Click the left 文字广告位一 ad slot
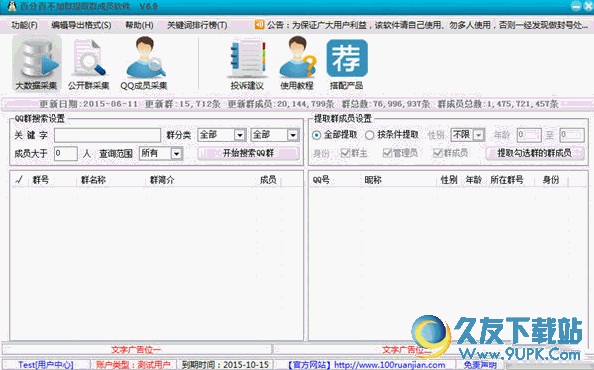Image resolution: width=594 pixels, height=370 pixels. click(136, 350)
